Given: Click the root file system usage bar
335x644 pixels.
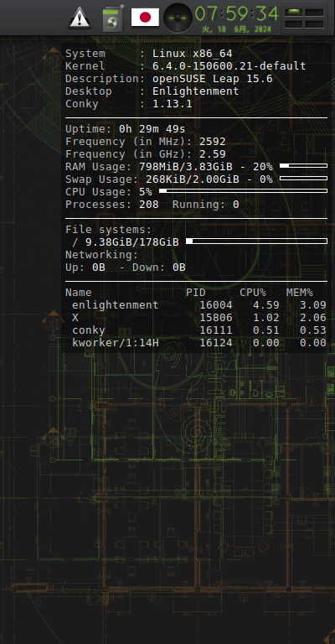Looking at the screenshot, I should (256, 241).
